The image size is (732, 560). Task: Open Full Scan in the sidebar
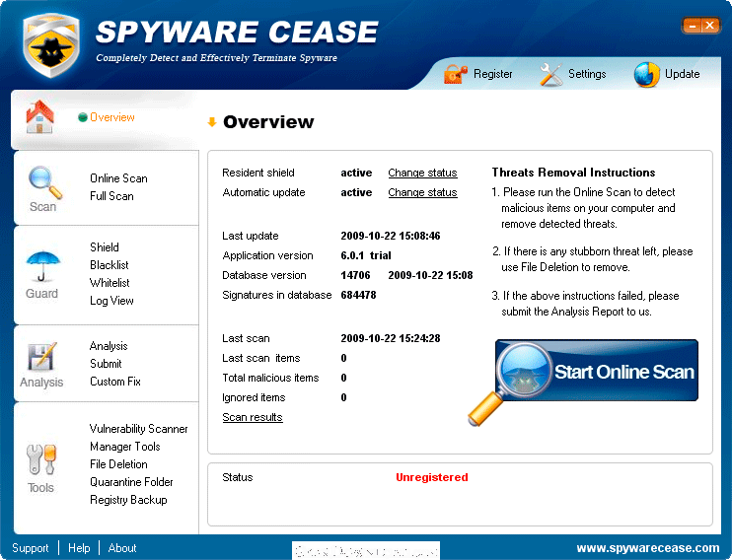(x=111, y=196)
